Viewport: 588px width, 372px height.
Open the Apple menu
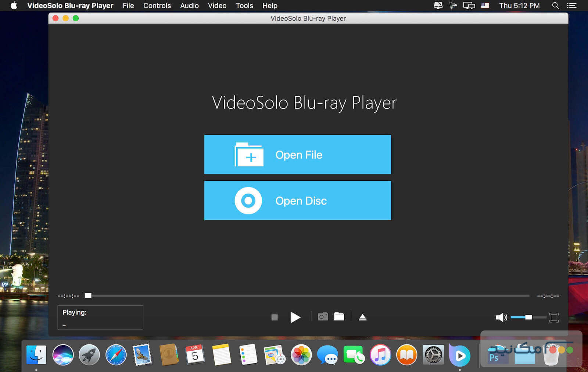point(14,6)
